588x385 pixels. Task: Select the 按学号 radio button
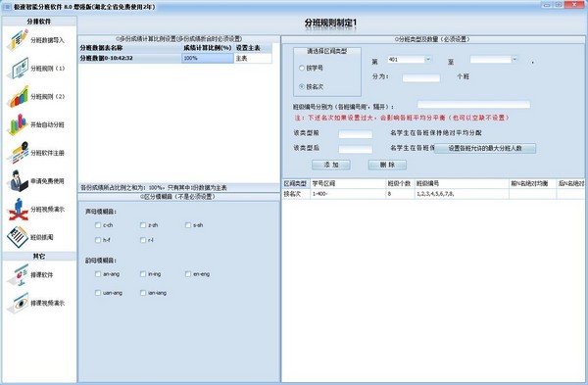pyautogui.click(x=302, y=68)
